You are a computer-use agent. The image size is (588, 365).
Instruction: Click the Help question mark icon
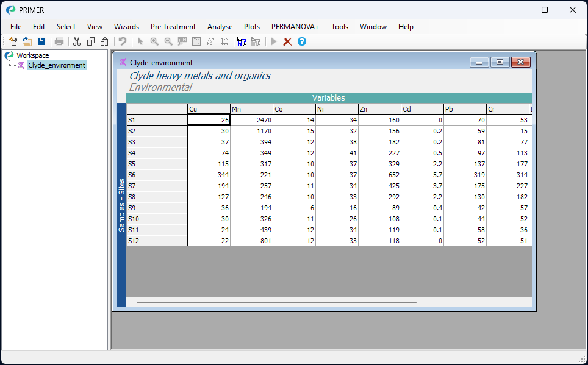click(301, 41)
